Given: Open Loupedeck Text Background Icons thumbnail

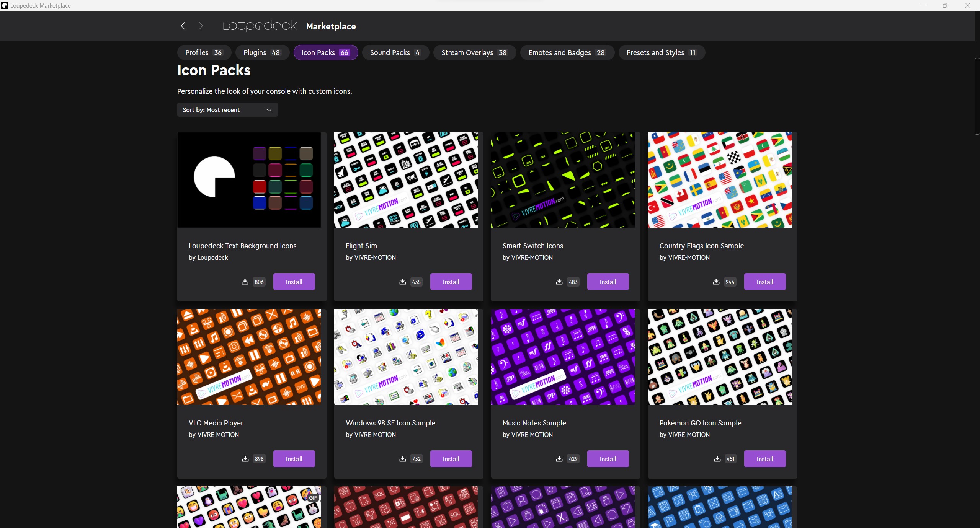Looking at the screenshot, I should pyautogui.click(x=249, y=180).
